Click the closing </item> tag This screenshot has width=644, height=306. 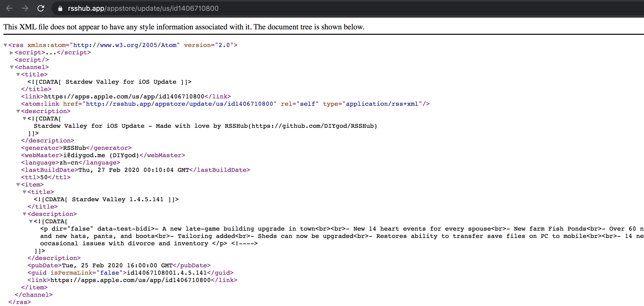34,287
